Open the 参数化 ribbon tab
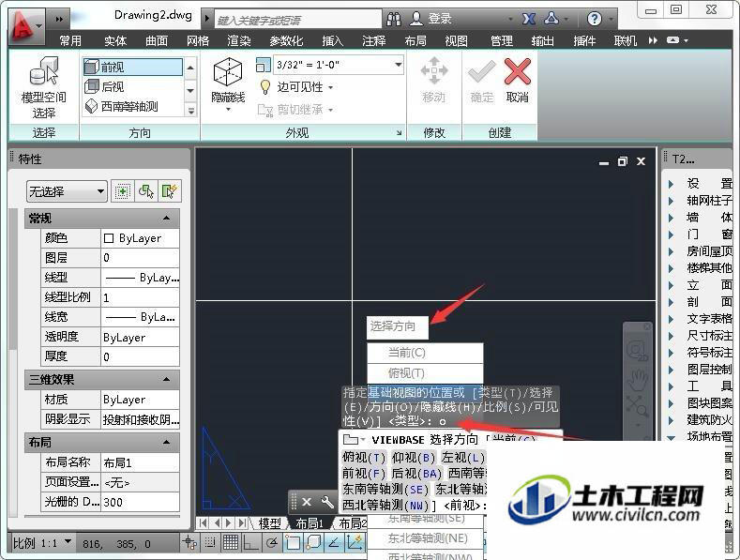This screenshot has width=740, height=560. [x=286, y=41]
